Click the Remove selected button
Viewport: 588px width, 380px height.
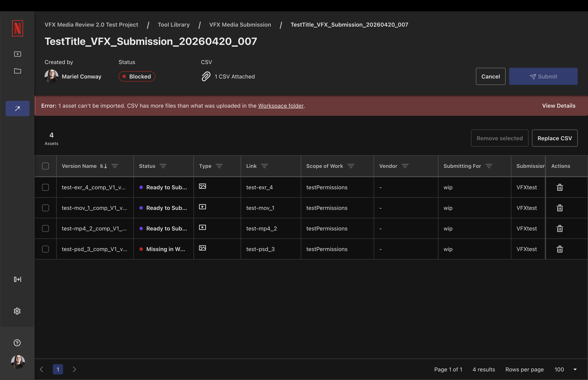pyautogui.click(x=499, y=138)
